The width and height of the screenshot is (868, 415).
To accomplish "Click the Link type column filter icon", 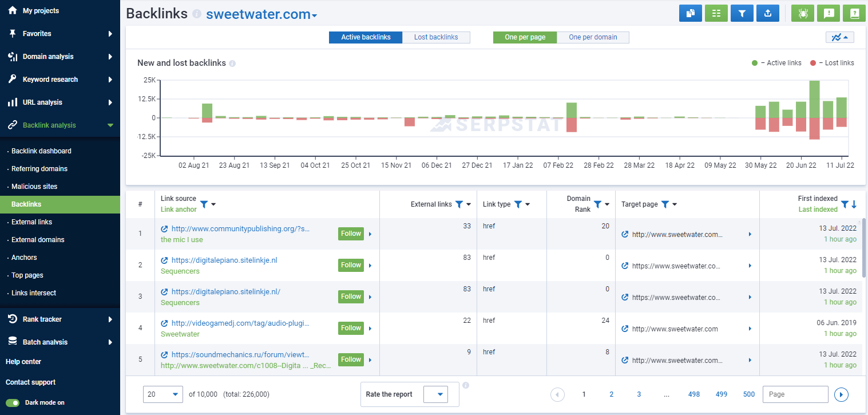I will [x=518, y=204].
